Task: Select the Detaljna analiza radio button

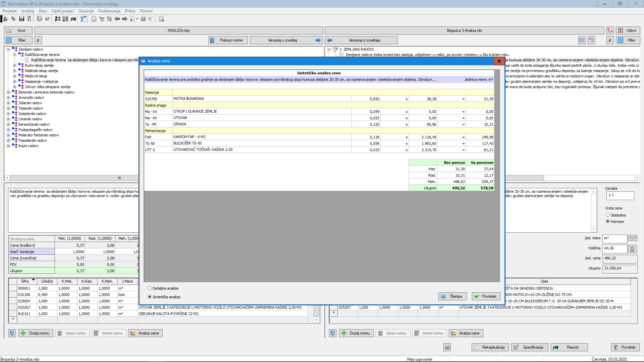Action: pos(150,288)
